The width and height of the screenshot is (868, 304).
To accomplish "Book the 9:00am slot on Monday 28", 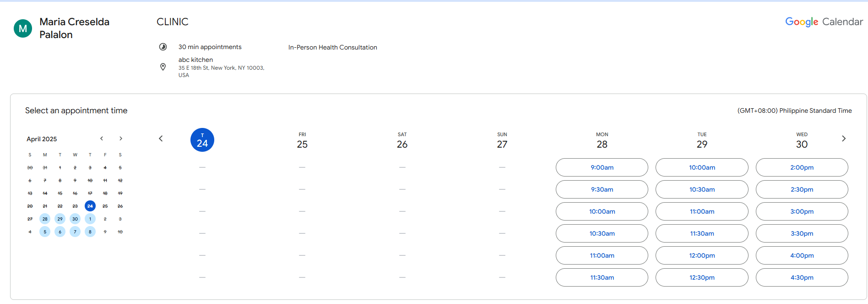I will 602,167.
